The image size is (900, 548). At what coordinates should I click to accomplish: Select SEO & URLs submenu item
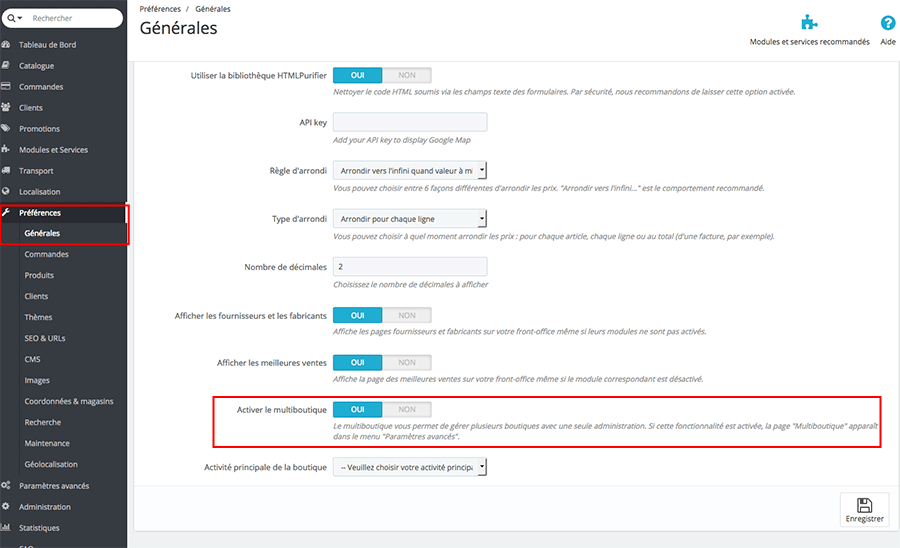tap(45, 338)
